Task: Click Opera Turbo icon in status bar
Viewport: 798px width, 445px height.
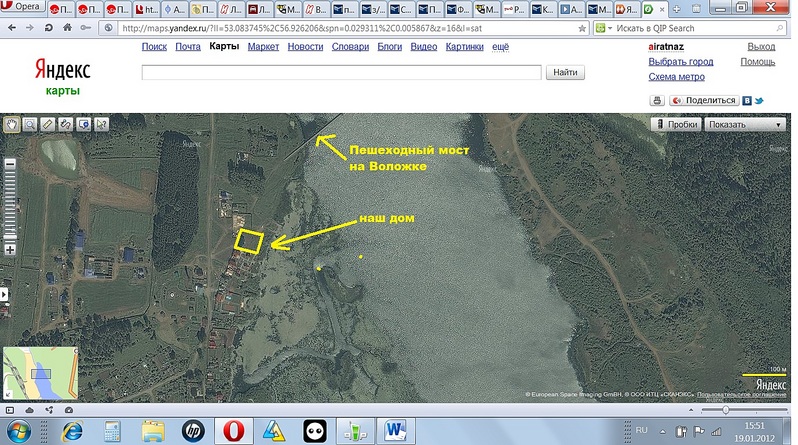Action: 69,410
